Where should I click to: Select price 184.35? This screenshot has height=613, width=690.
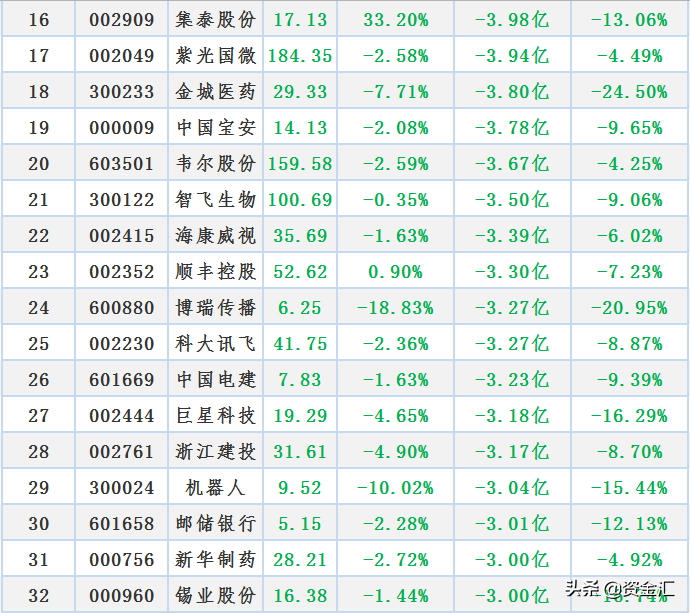click(300, 56)
